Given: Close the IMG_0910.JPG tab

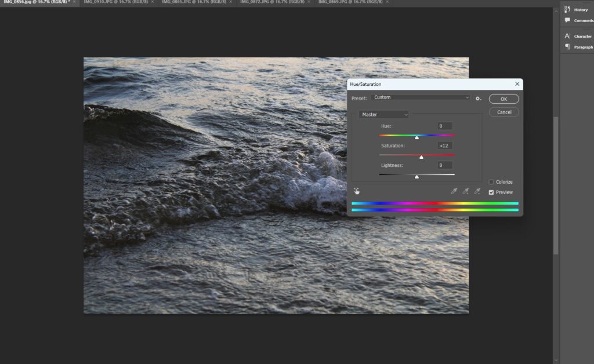Looking at the screenshot, I should [153, 2].
